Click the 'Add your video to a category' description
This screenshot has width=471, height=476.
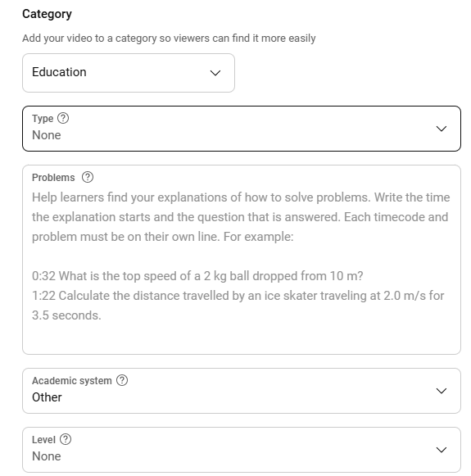[169, 39]
